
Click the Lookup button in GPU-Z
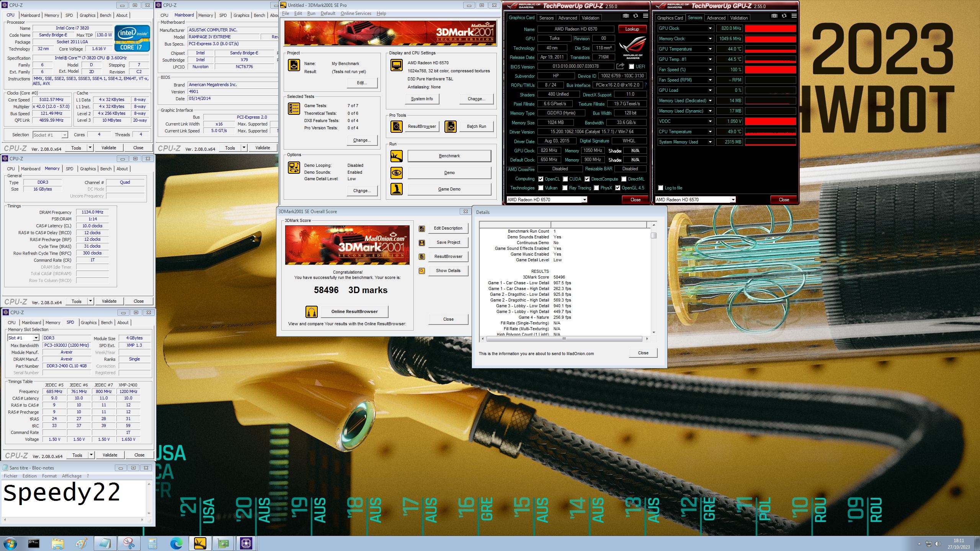(632, 29)
